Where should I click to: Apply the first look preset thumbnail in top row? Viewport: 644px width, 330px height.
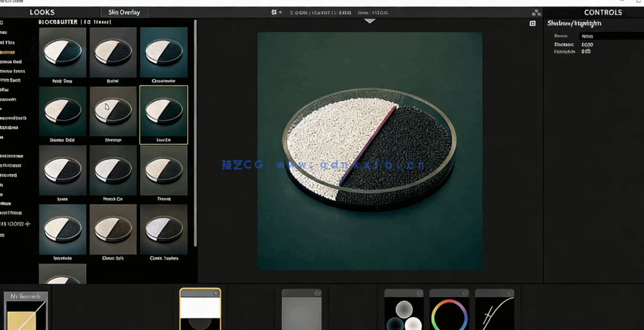[63, 52]
